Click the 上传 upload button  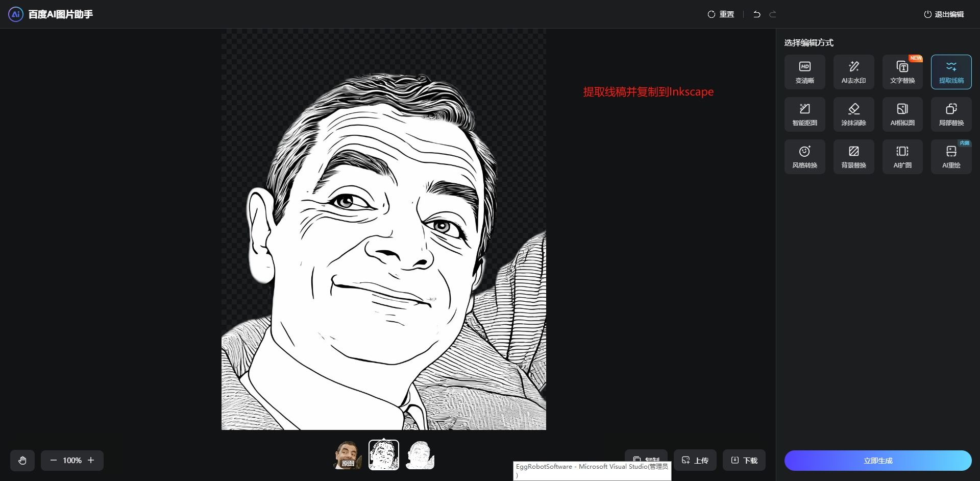695,460
